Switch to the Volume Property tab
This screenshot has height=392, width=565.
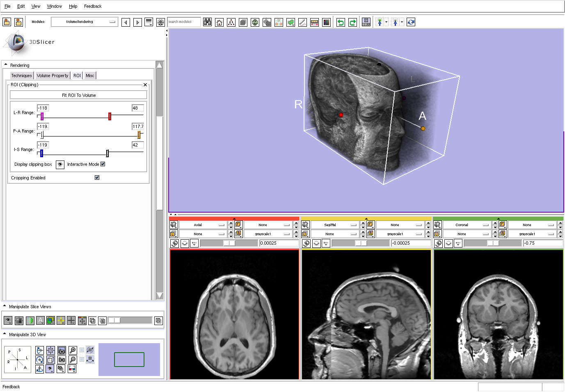point(52,76)
